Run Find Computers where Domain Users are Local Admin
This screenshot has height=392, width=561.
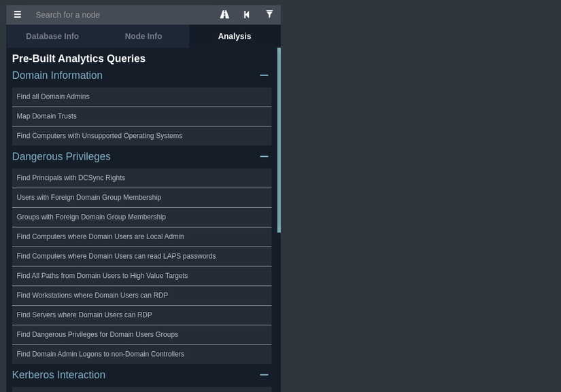click(141, 236)
